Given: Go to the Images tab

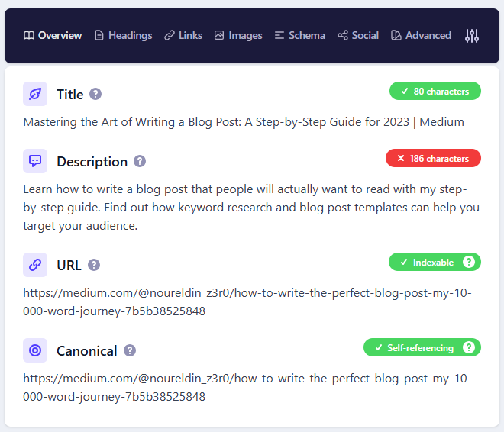Looking at the screenshot, I should coord(238,35).
